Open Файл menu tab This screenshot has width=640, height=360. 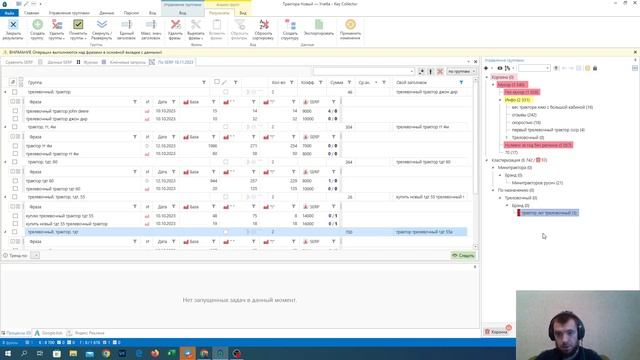coord(9,13)
